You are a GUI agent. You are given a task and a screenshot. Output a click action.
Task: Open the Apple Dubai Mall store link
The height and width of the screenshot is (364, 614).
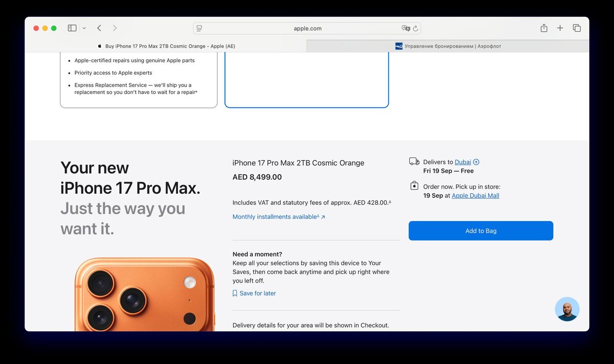[x=475, y=196]
